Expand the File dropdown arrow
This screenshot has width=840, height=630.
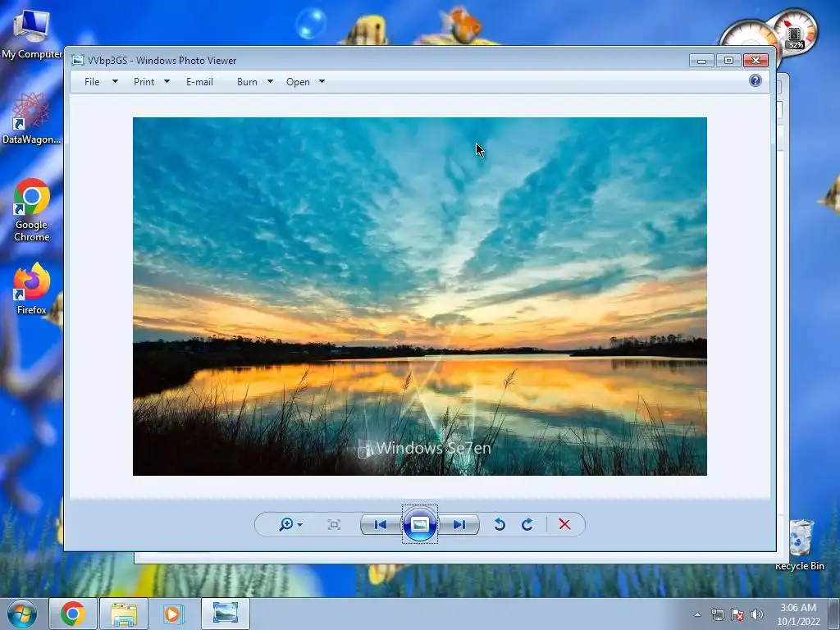115,81
